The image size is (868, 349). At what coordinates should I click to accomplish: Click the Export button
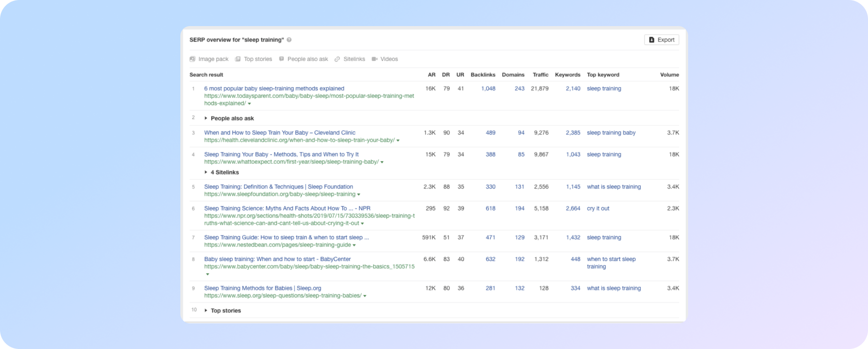click(661, 40)
